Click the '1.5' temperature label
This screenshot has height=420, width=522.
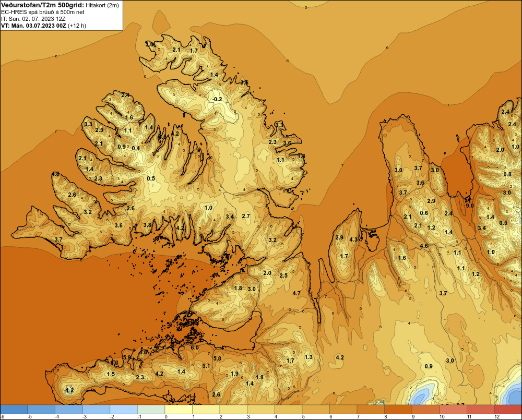(x=111, y=374)
